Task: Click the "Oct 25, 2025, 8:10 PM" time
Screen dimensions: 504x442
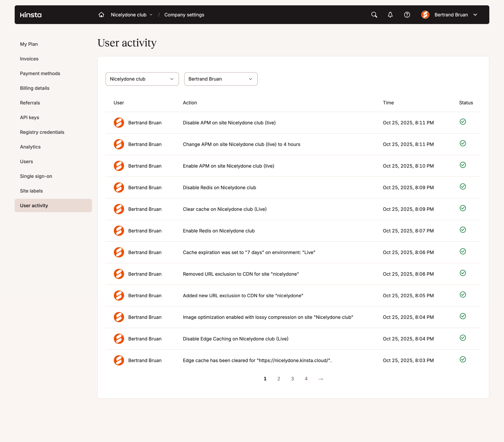Action: (x=408, y=166)
